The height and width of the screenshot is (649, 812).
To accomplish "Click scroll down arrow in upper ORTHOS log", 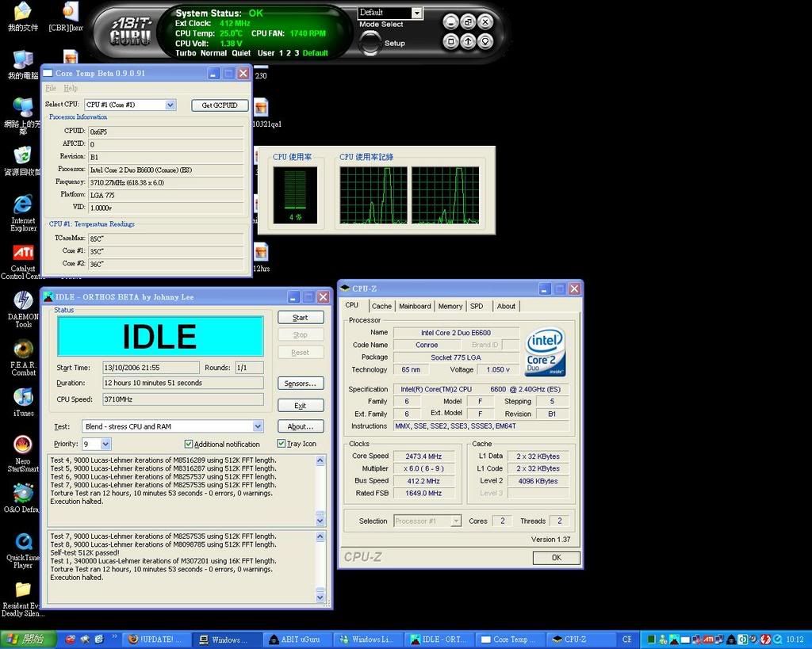I will coord(320,520).
